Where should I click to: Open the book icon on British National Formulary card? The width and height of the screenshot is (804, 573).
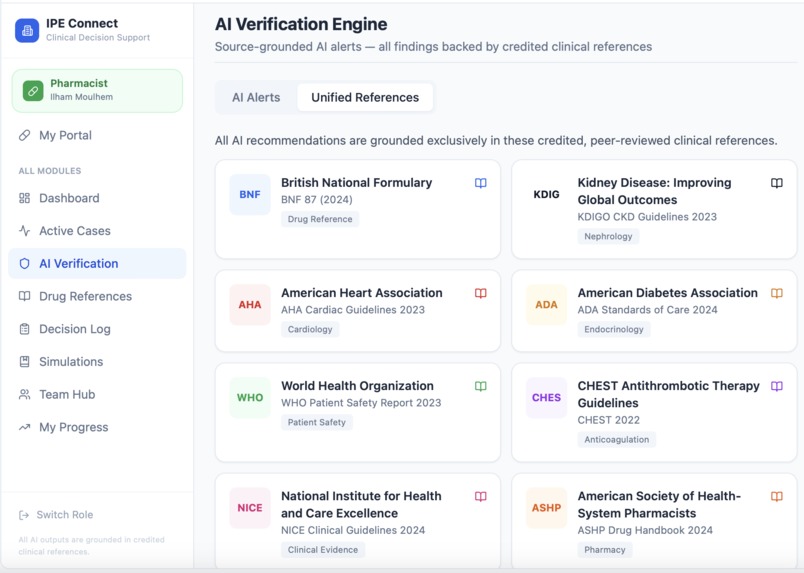(x=480, y=183)
